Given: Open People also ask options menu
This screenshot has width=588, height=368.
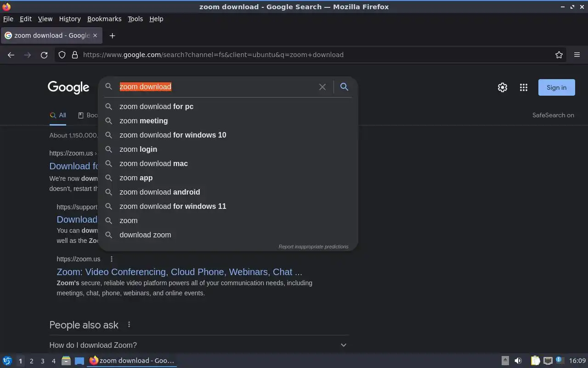Looking at the screenshot, I should [129, 325].
